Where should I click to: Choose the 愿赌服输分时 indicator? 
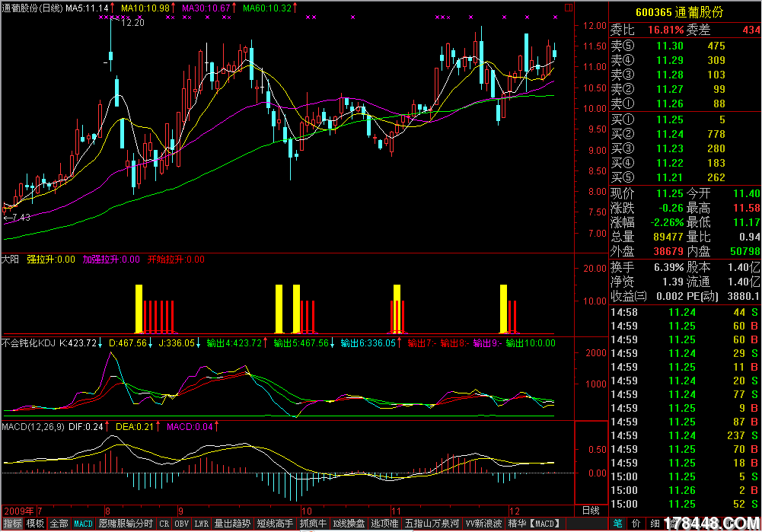[x=126, y=524]
